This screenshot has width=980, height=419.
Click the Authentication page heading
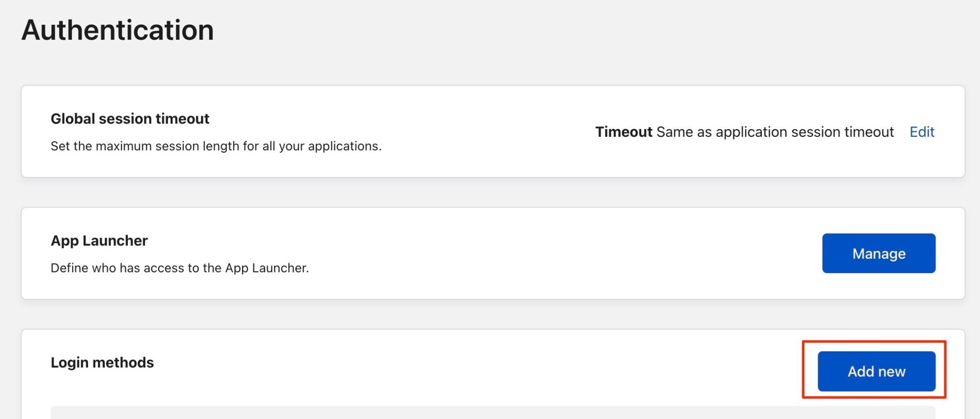tap(118, 30)
